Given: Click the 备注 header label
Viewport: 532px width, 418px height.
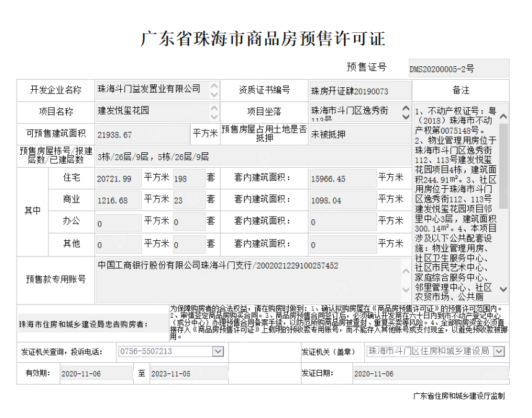Looking at the screenshot, I should pos(460,90).
